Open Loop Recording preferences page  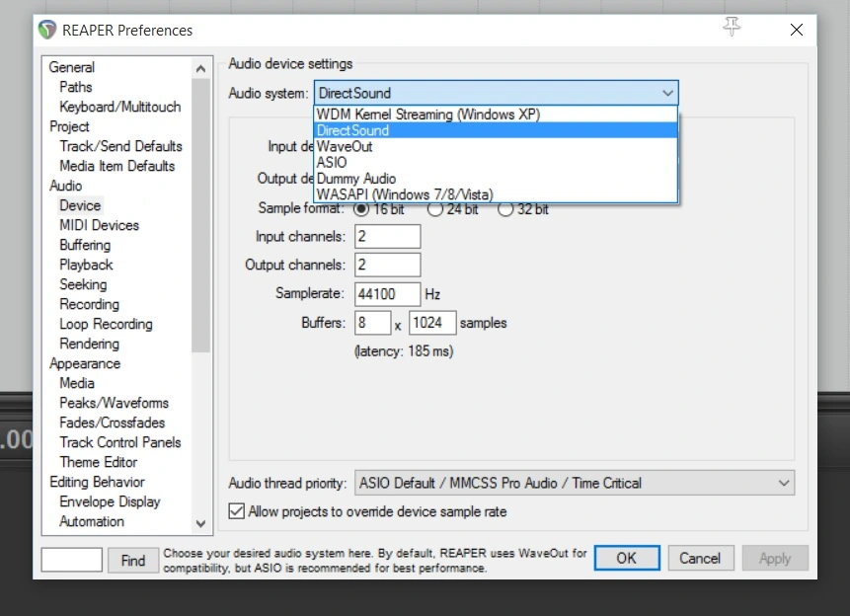tap(107, 324)
